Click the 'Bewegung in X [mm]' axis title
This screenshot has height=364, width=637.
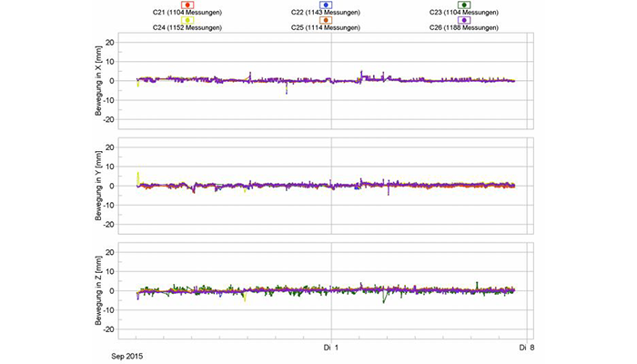[x=95, y=80]
